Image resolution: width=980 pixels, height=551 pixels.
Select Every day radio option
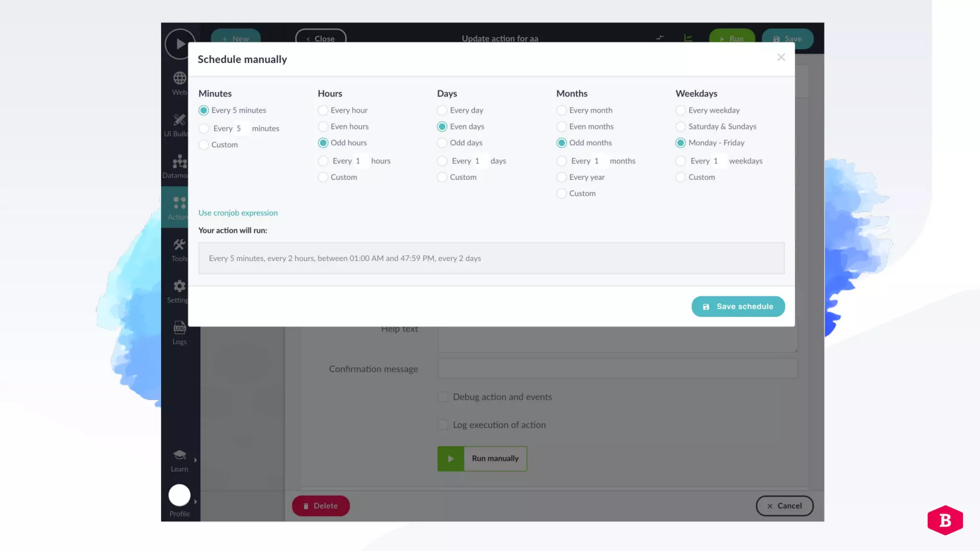(x=442, y=110)
